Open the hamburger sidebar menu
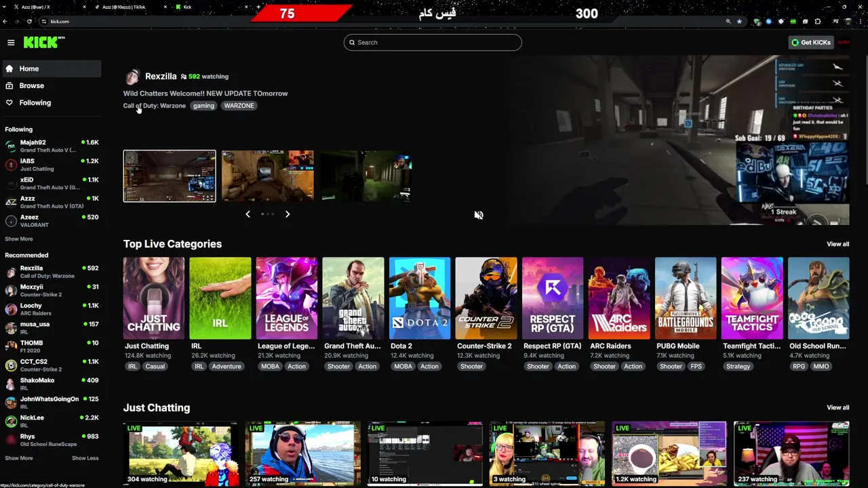This screenshot has height=488, width=868. [x=11, y=43]
